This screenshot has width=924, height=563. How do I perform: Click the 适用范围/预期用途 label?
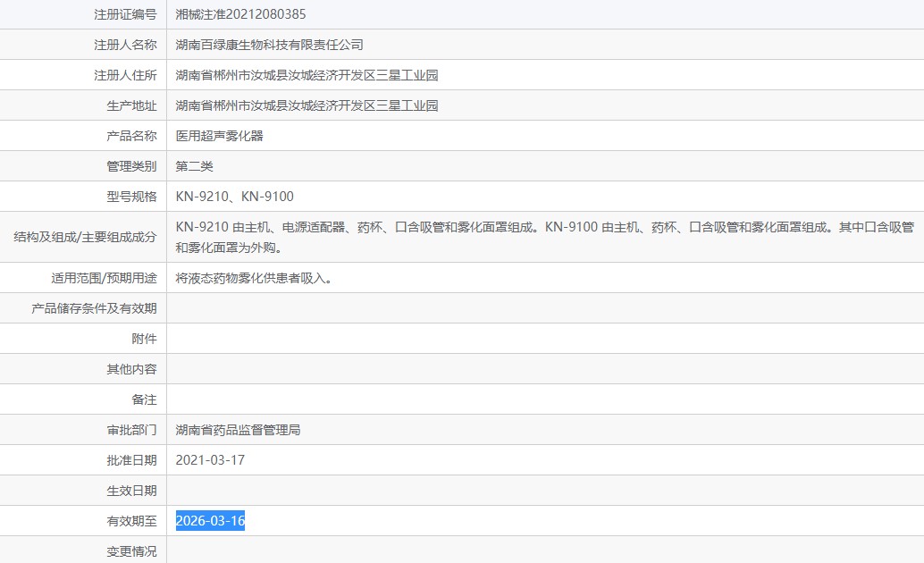pyautogui.click(x=104, y=278)
